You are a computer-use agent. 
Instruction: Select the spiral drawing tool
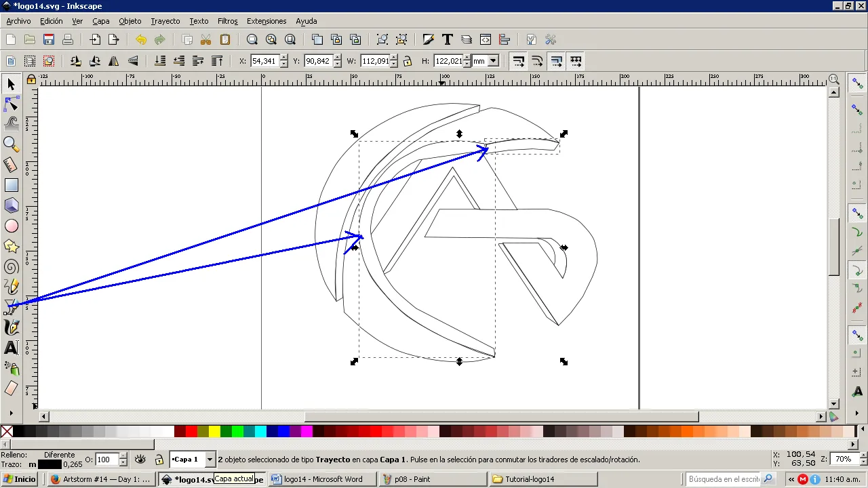coord(12,266)
